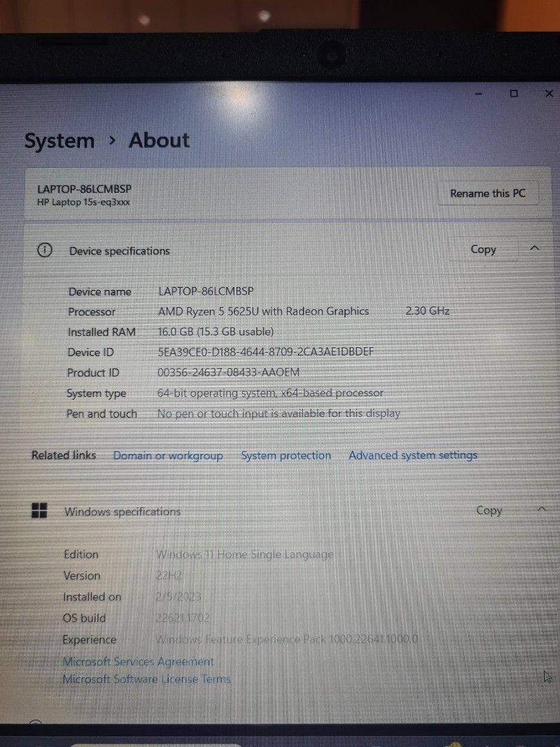Expand the icon at bottom left corner
The image size is (560, 747).
click(35, 722)
